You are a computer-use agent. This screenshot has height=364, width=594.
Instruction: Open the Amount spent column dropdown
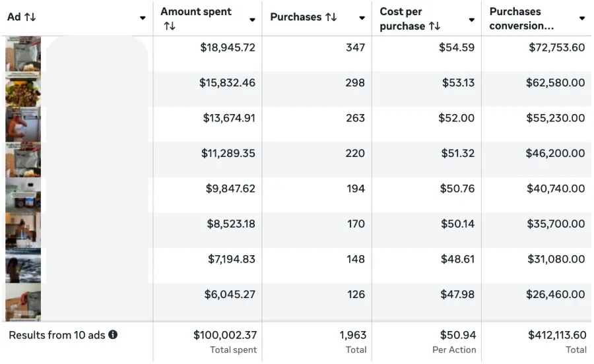click(x=252, y=19)
